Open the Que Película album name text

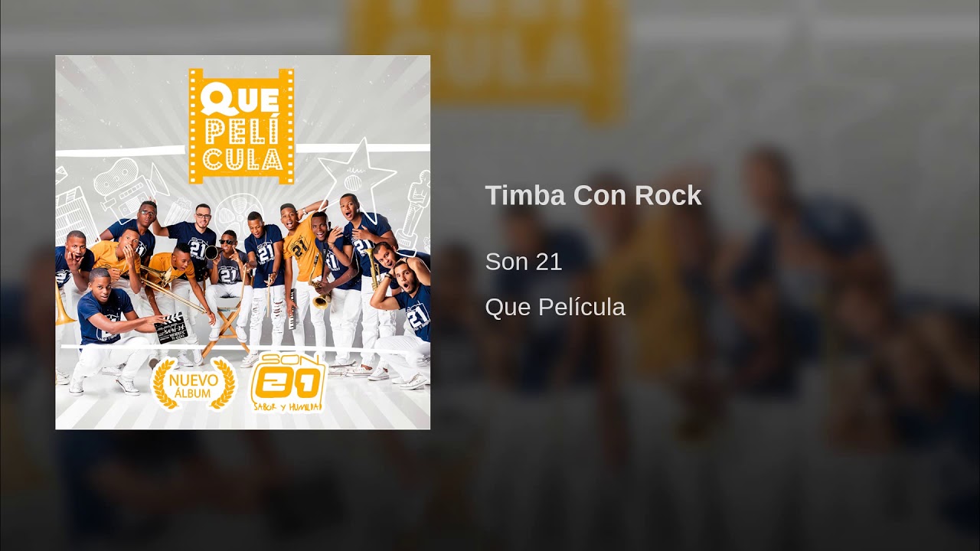coord(555,308)
